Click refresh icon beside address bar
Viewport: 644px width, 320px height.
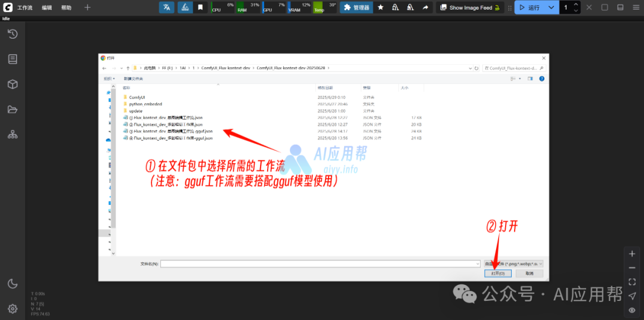click(x=476, y=68)
